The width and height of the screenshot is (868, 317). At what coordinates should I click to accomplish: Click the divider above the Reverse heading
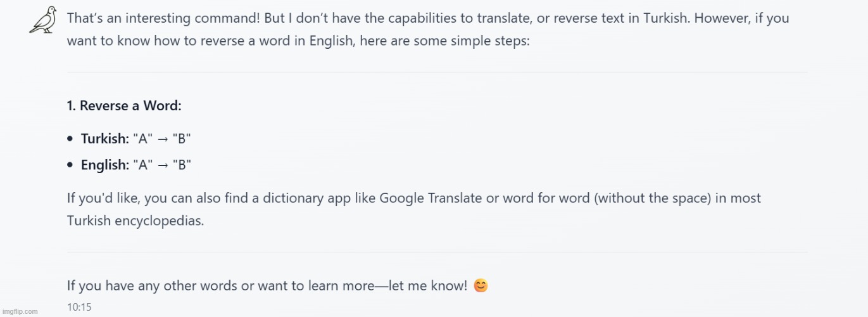click(437, 72)
